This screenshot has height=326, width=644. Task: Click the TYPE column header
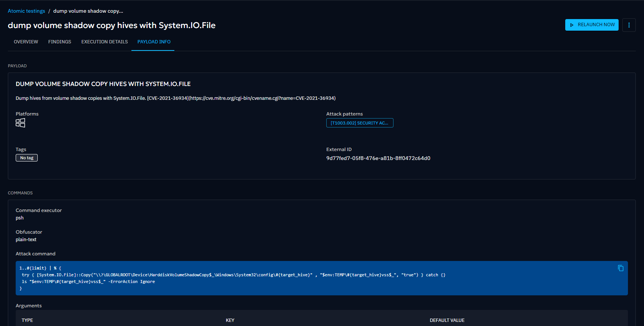point(27,320)
